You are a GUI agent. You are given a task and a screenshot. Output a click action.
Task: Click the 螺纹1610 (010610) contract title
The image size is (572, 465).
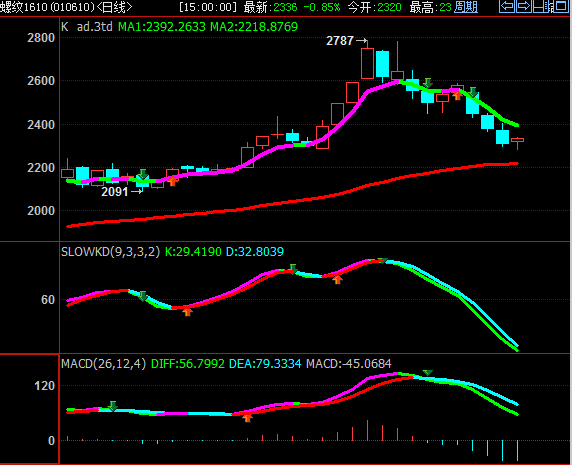tap(47, 7)
